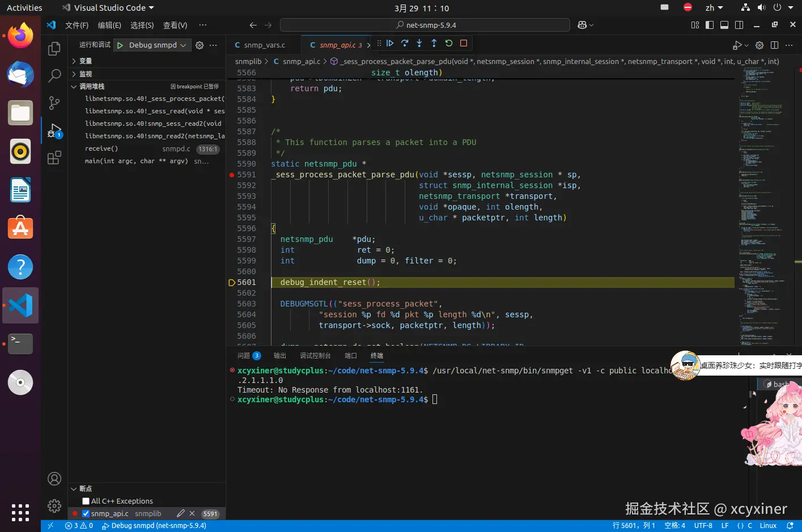This screenshot has width=802, height=532.
Task: Click the Step Into debug icon
Action: click(x=419, y=43)
